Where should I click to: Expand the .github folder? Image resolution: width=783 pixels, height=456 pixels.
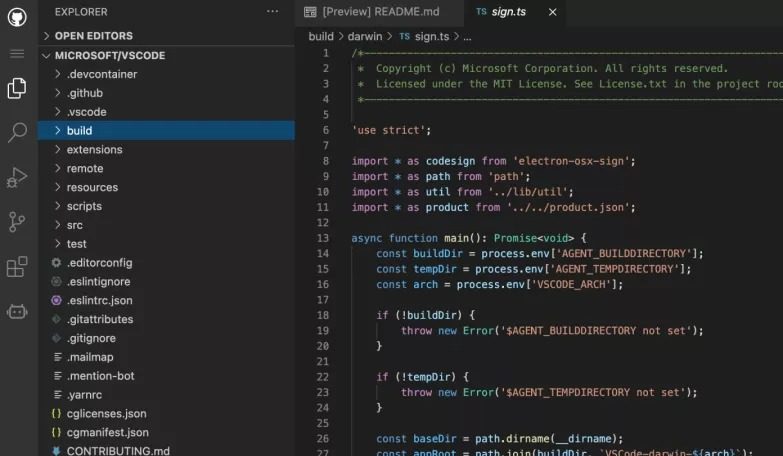pos(84,93)
